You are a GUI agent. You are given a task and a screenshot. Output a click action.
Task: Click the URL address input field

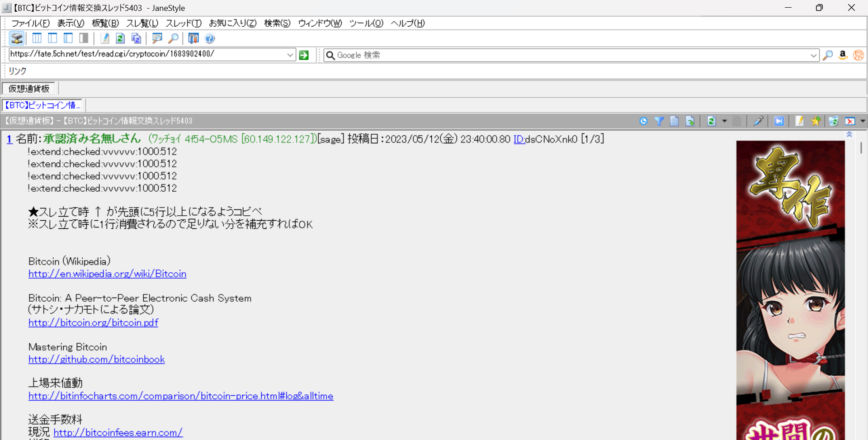point(147,54)
